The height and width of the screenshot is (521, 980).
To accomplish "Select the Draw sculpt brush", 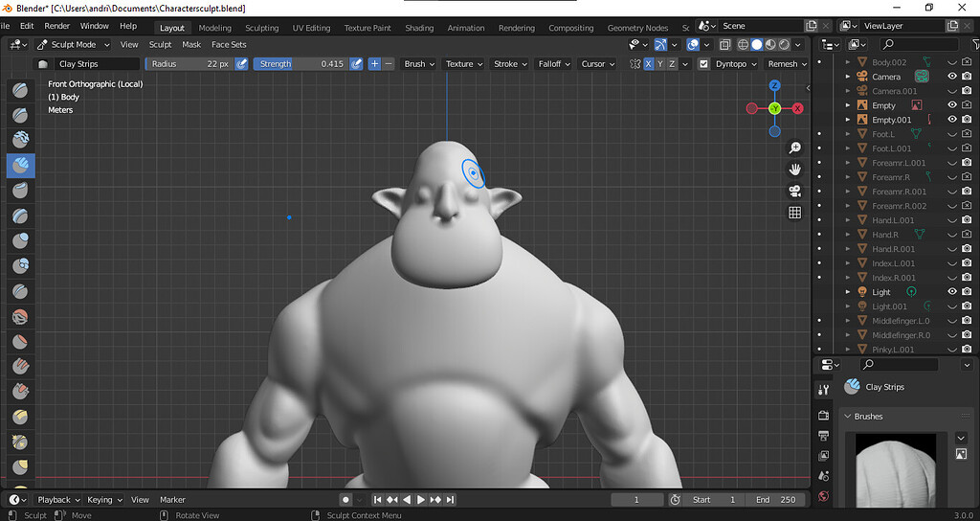I will click(20, 90).
